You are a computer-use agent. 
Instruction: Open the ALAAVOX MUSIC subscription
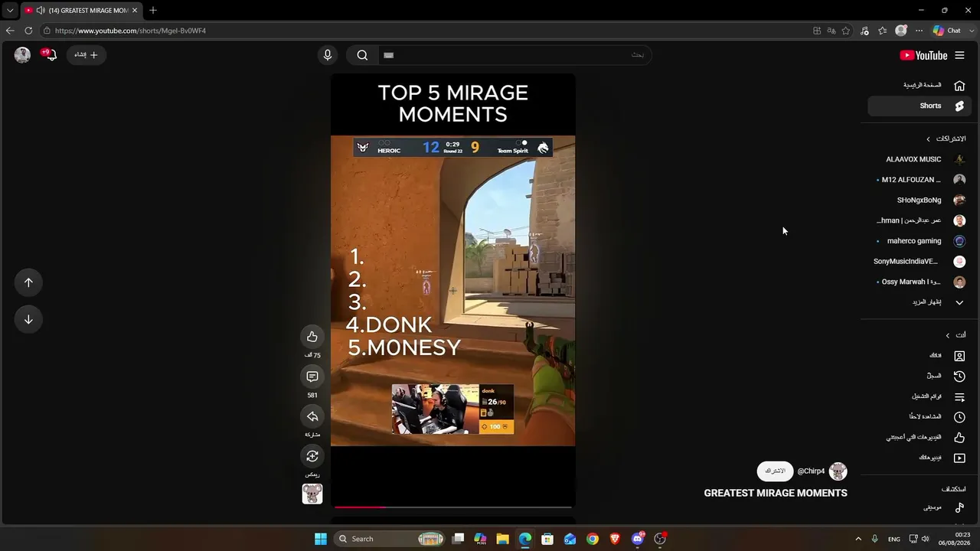coord(920,159)
